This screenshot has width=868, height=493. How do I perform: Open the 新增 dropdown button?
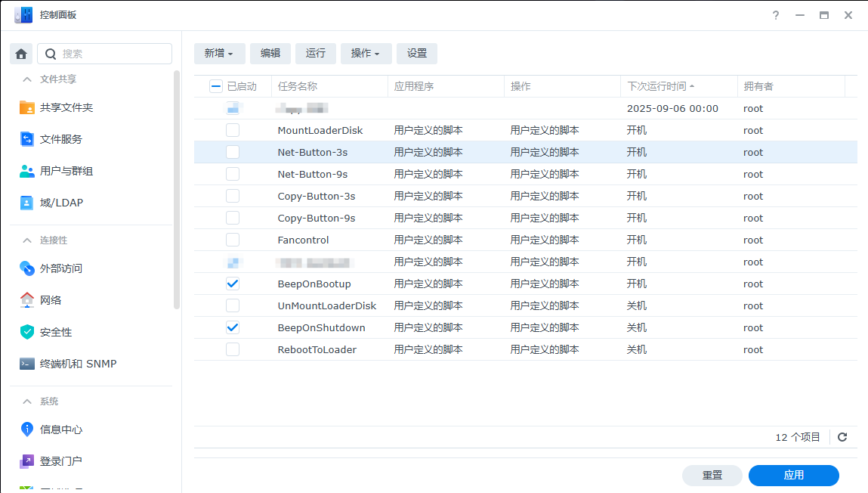(219, 54)
